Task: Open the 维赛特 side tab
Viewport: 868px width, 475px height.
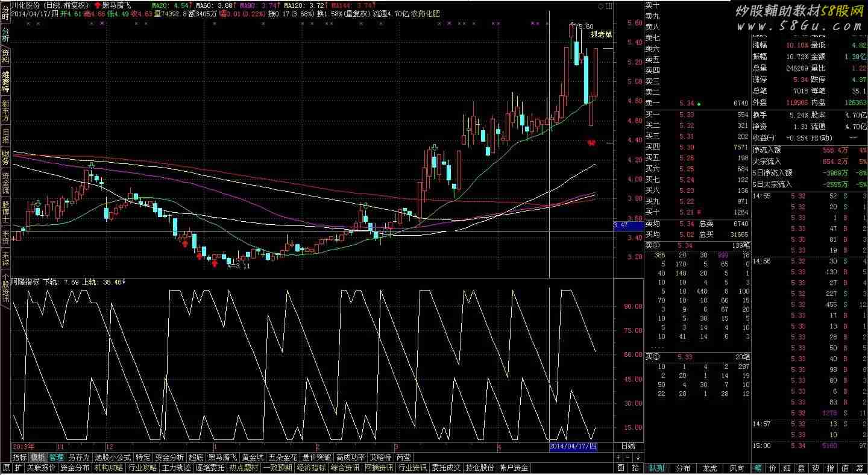Action: (5, 81)
